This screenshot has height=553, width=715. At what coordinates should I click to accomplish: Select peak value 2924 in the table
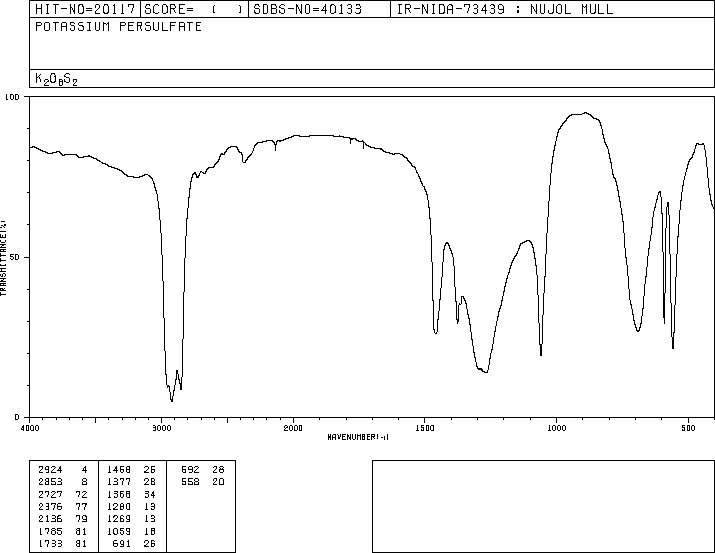tap(50, 469)
